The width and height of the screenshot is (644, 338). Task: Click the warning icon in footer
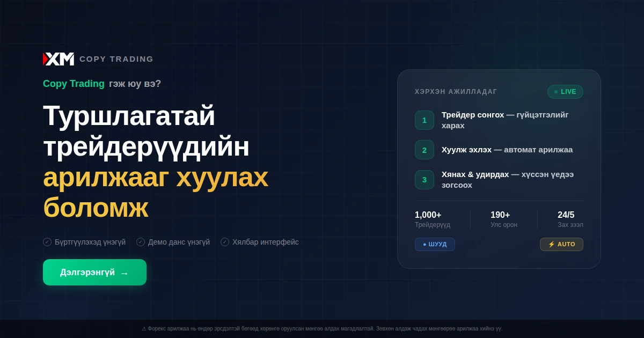(144, 329)
